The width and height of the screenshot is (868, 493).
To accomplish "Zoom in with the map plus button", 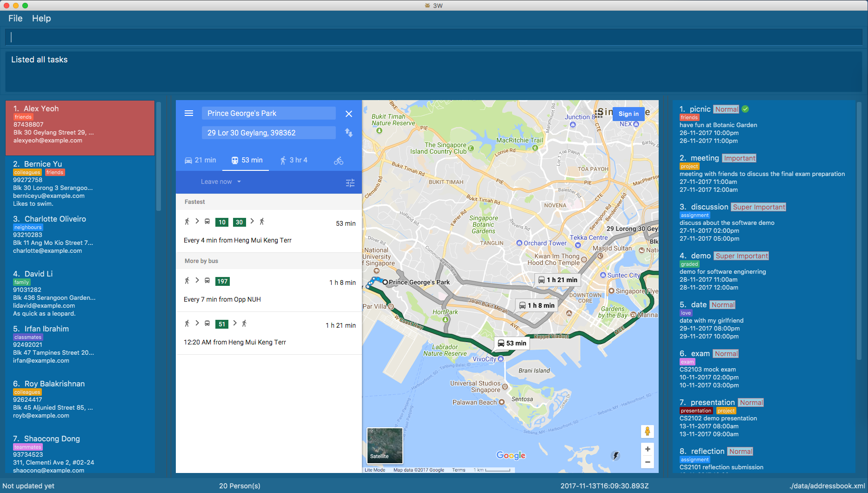I will coord(648,449).
